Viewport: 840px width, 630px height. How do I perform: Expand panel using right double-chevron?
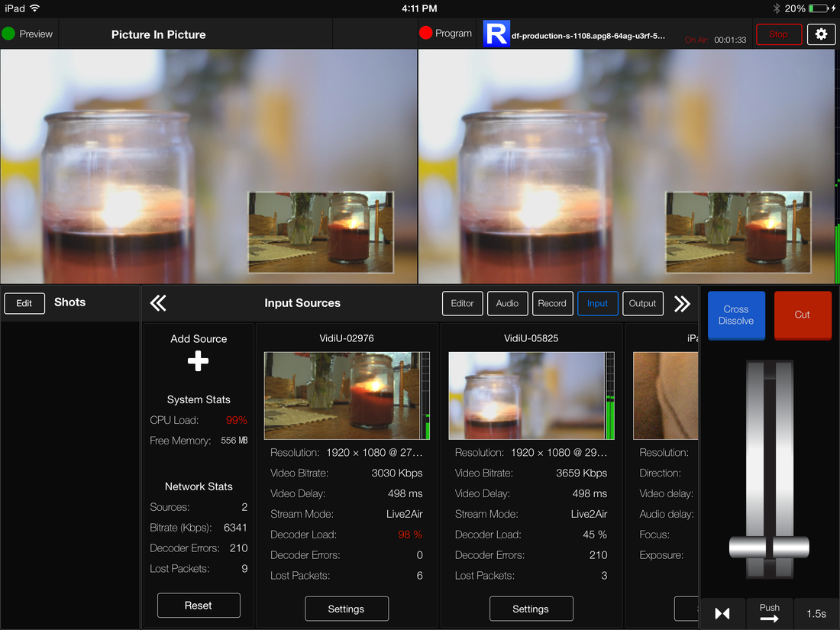tap(682, 302)
